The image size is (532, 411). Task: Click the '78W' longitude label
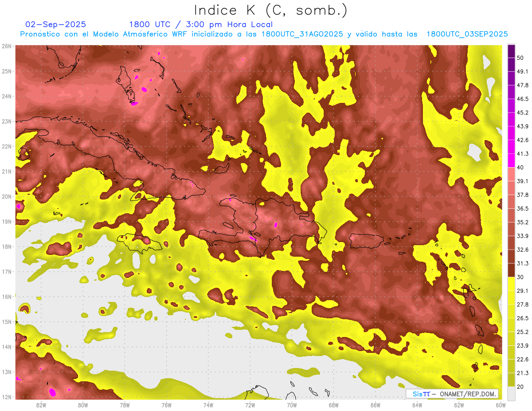(x=125, y=405)
